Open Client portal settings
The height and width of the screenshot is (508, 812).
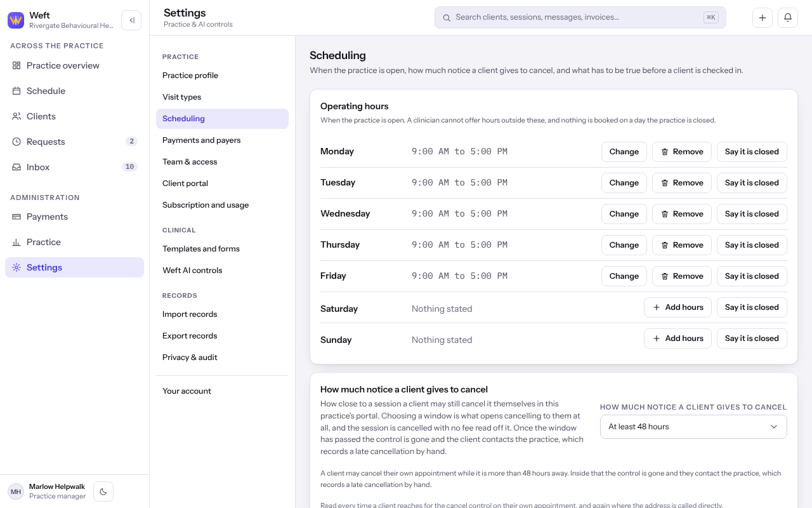222,184
